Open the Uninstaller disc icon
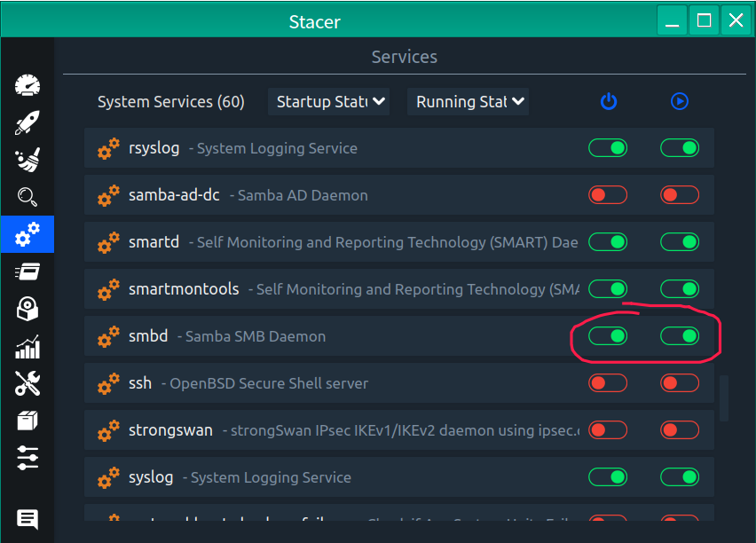The height and width of the screenshot is (543, 756). pyautogui.click(x=28, y=309)
